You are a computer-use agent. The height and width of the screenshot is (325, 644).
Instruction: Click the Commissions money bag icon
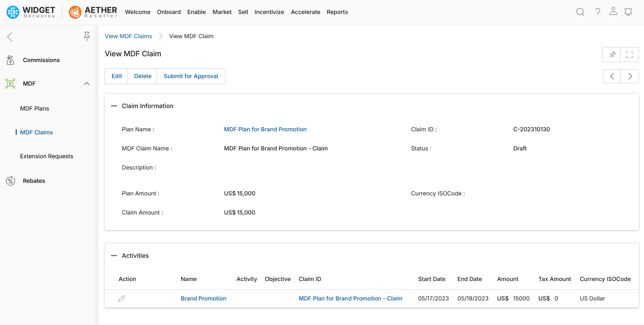11,60
